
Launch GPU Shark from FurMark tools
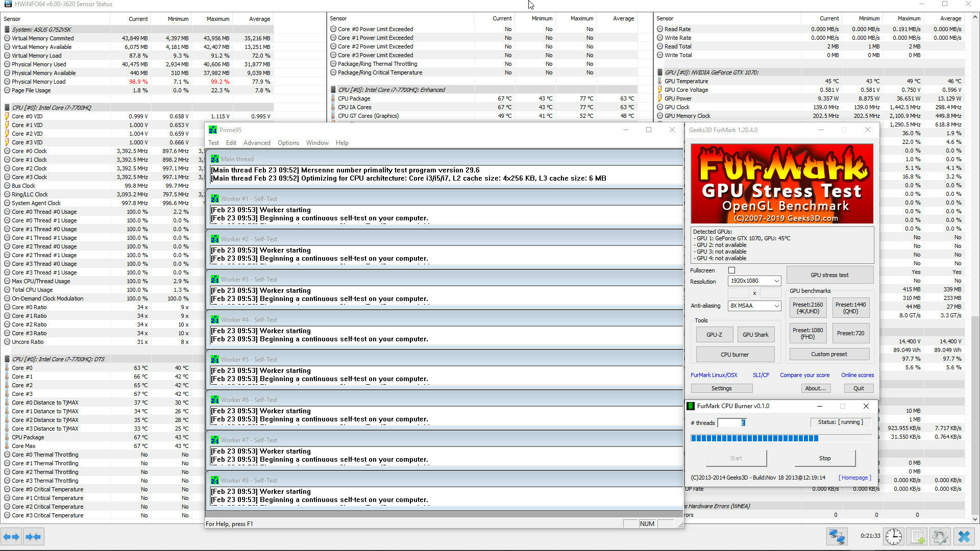pos(755,335)
